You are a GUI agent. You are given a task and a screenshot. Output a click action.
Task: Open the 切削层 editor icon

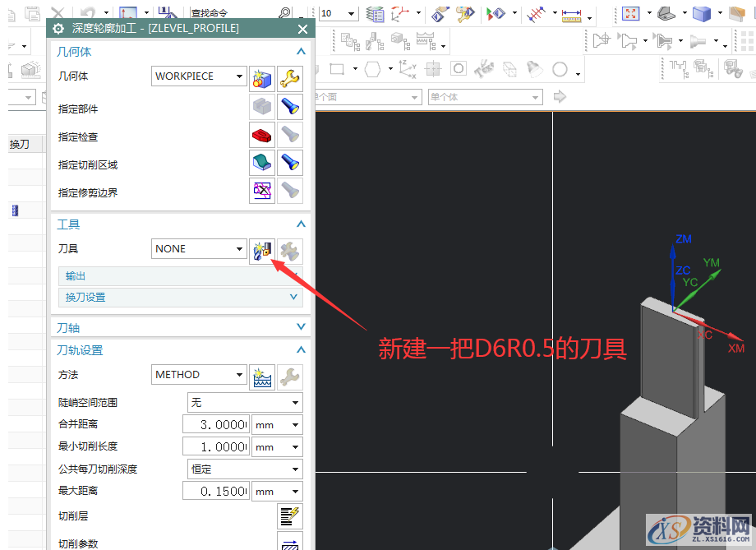[289, 516]
